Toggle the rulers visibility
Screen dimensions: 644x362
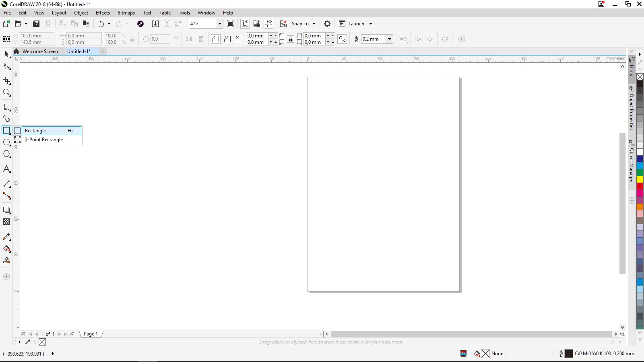(245, 24)
